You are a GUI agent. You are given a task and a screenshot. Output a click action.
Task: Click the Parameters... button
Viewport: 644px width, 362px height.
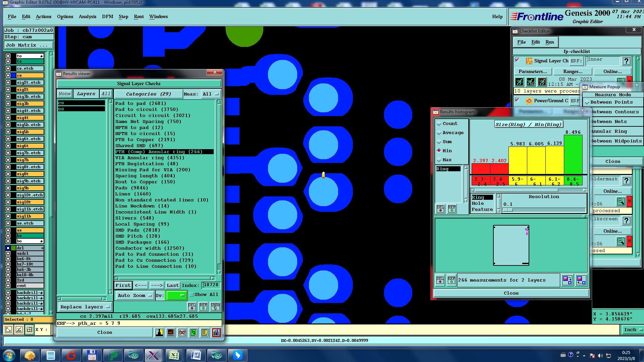pyautogui.click(x=533, y=72)
